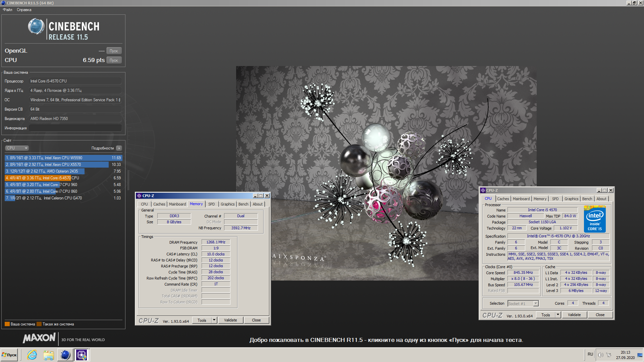Viewport: 644px width, 362px height.
Task: Select About tab in Memory CPU-Z window
Action: 258,204
